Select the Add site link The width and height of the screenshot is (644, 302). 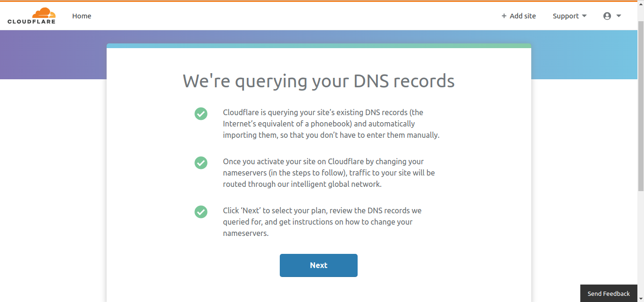[519, 16]
